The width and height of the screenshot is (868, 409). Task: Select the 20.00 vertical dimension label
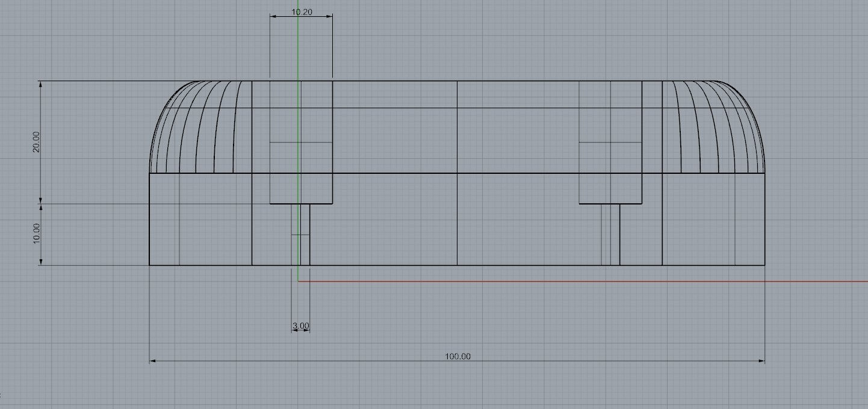click(36, 141)
